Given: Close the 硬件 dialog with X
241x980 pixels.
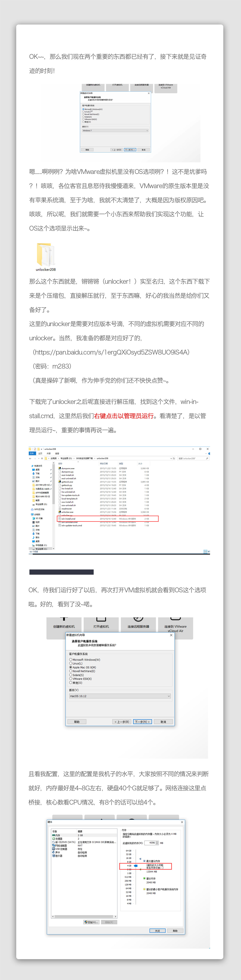Looking at the screenshot, I should (x=182, y=822).
